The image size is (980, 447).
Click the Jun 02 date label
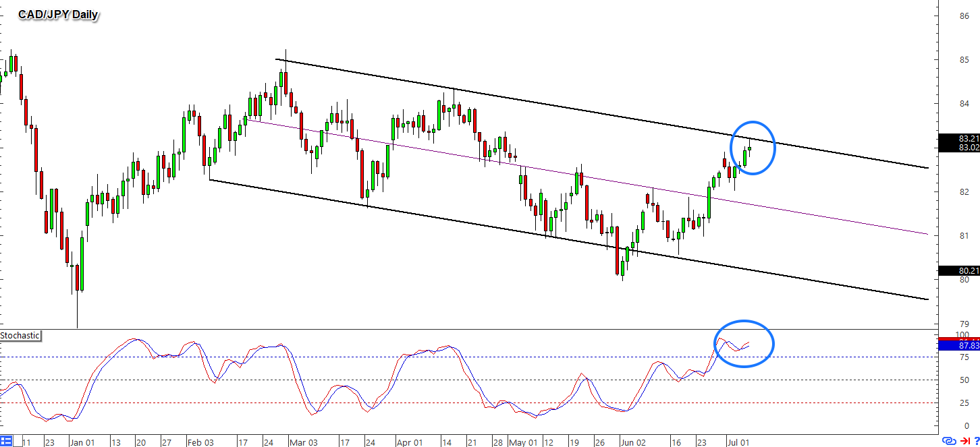pos(633,442)
